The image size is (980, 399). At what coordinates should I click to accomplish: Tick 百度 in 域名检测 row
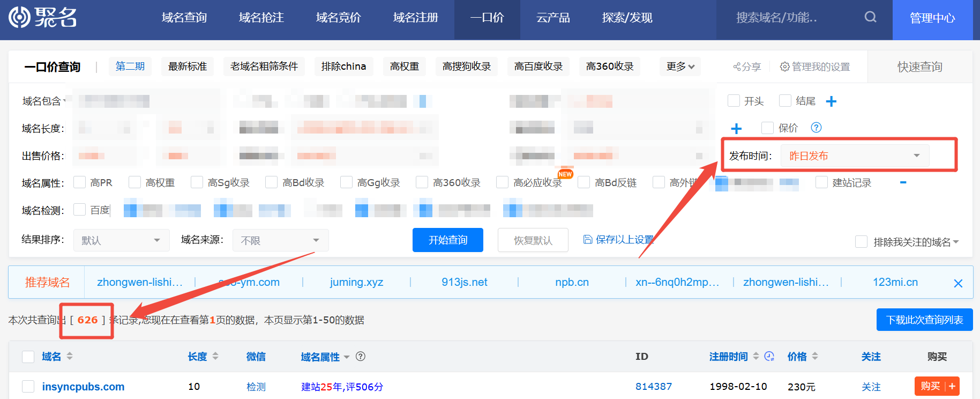pos(79,209)
